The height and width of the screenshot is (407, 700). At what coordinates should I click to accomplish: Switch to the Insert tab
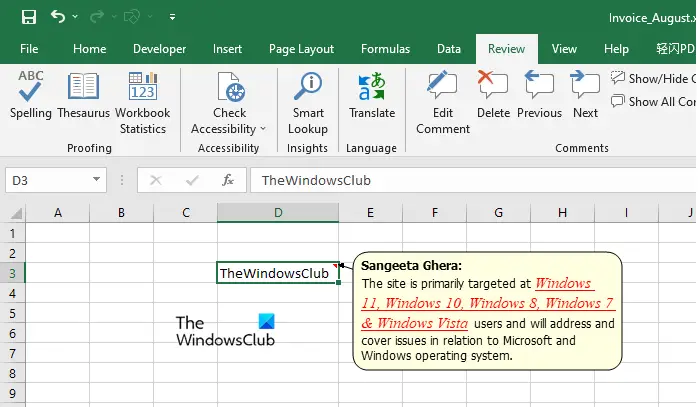[x=227, y=49]
